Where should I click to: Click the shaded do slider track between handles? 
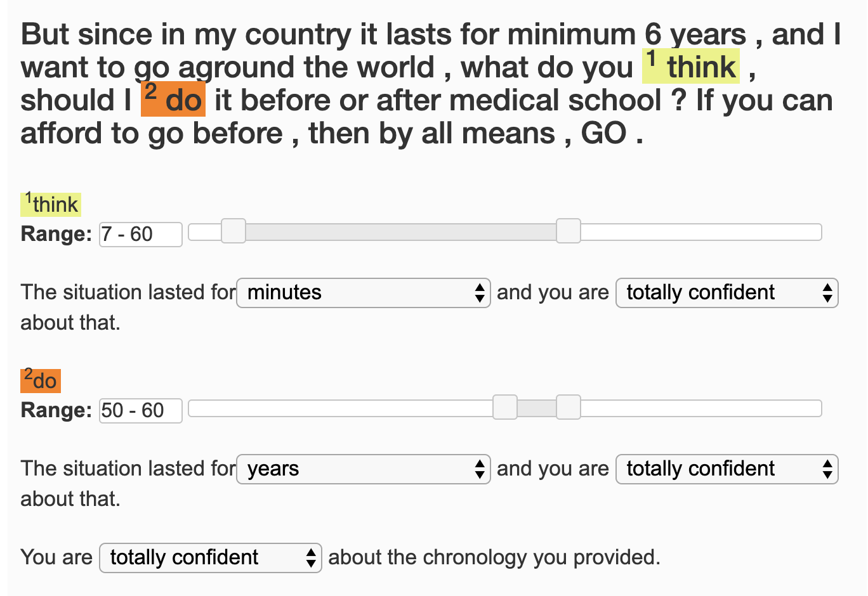coord(537,408)
